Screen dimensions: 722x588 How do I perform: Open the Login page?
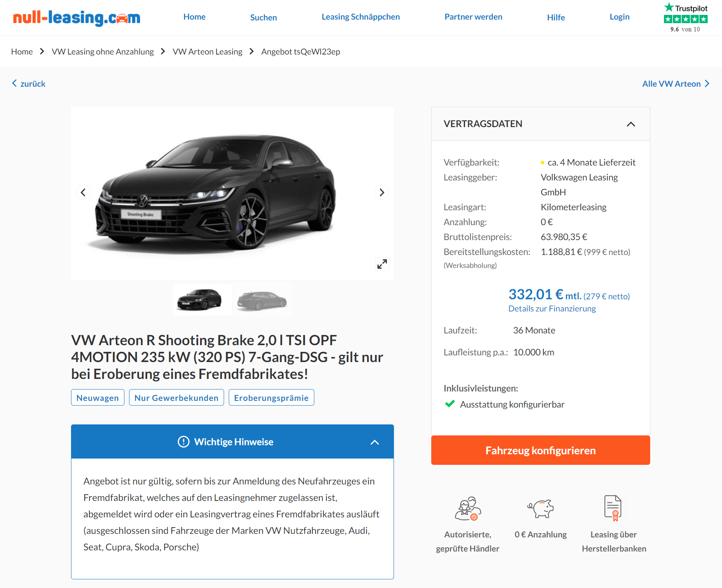619,17
